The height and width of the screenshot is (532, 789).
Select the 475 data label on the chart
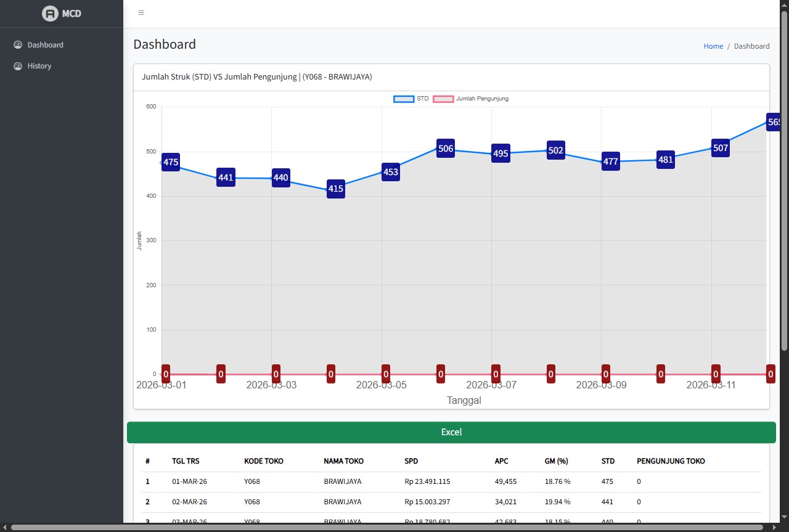tap(171, 162)
